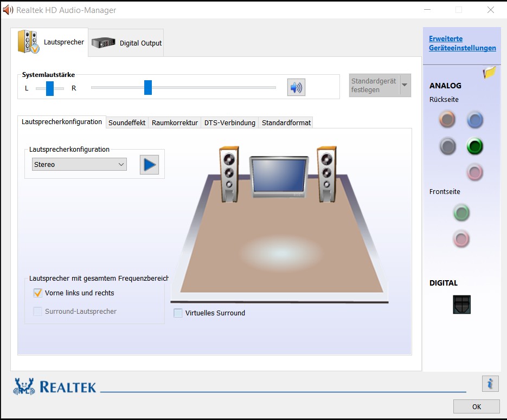Switch to the Digital Output device tab
The height and width of the screenshot is (420, 507).
coord(126,43)
